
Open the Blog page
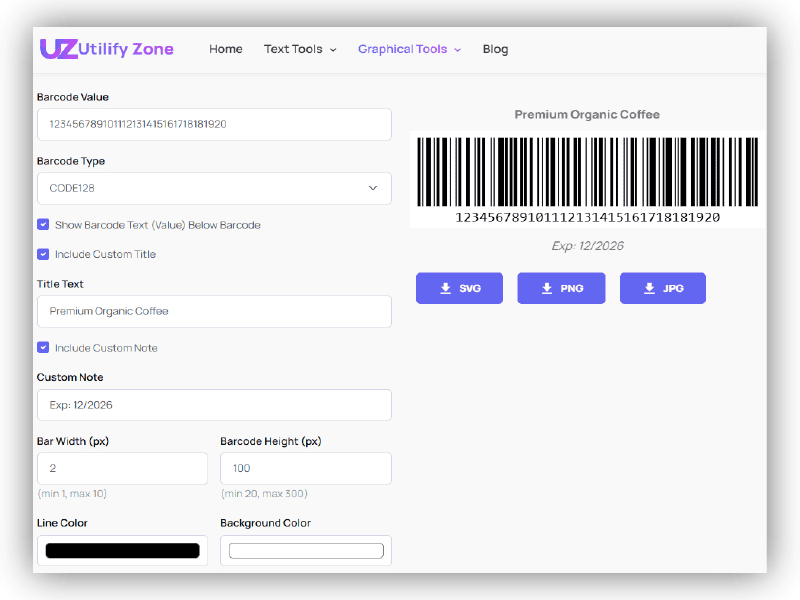tap(495, 49)
